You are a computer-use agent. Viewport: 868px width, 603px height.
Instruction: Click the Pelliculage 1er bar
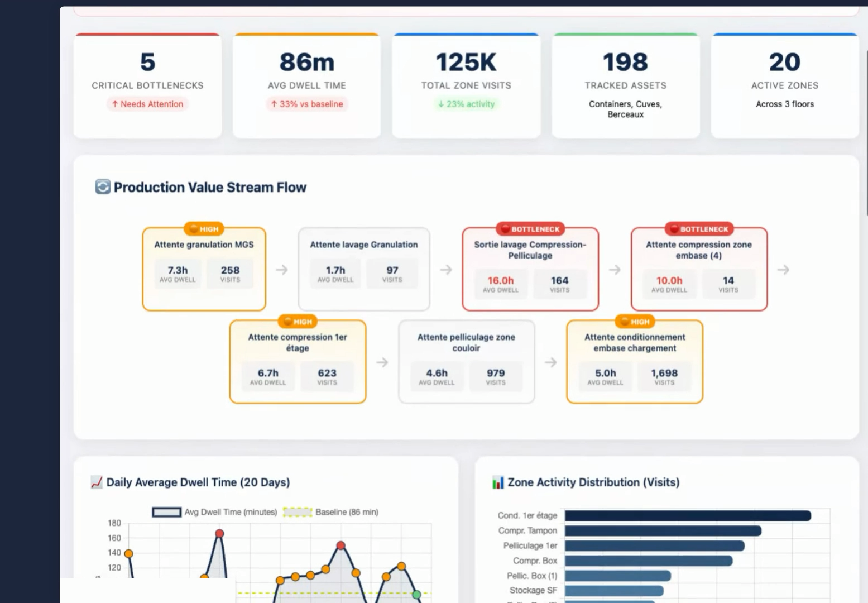pos(654,545)
